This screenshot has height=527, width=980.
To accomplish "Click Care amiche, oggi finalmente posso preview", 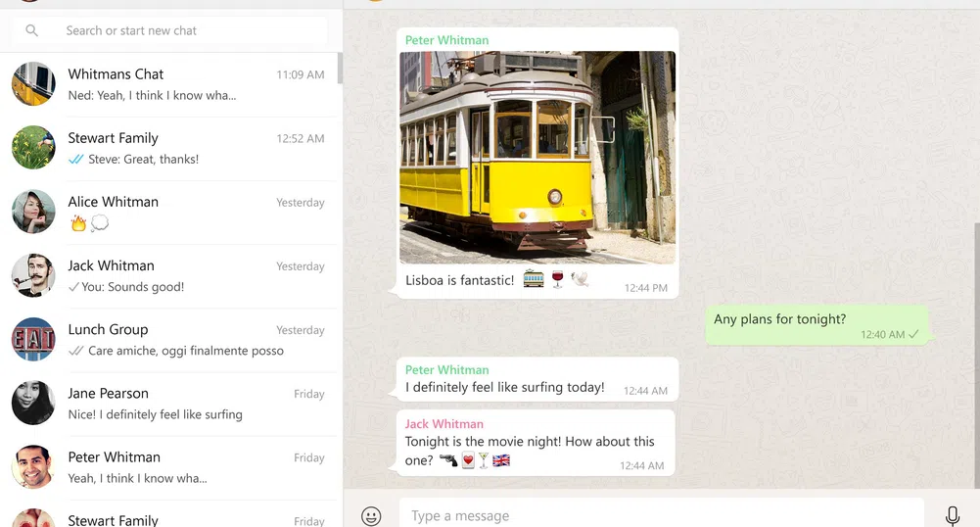I will click(186, 351).
